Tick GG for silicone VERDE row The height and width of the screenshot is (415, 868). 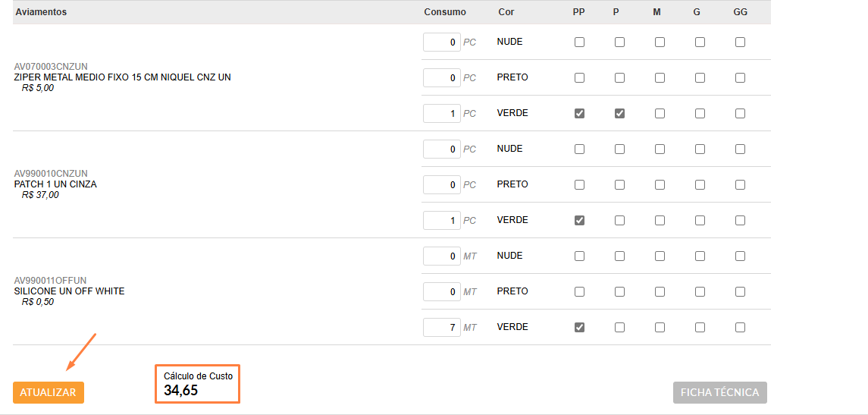coord(740,328)
